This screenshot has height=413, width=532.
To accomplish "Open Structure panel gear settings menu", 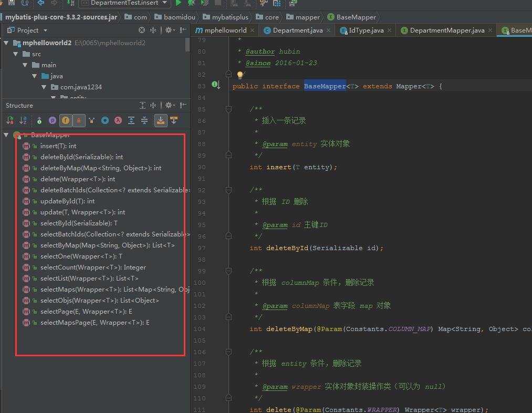I will [169, 106].
